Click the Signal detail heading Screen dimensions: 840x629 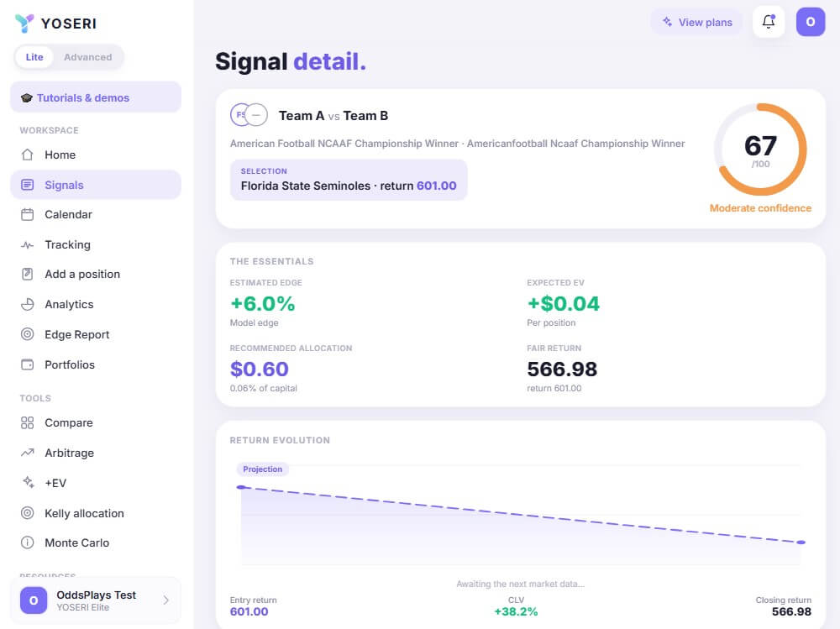click(x=291, y=61)
